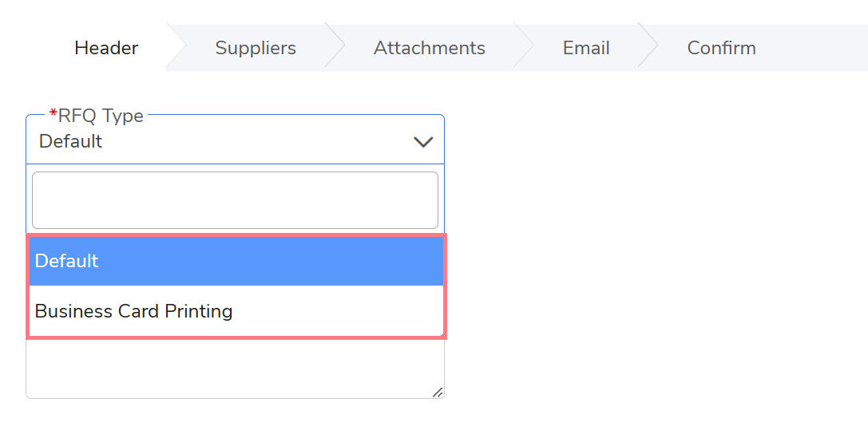The height and width of the screenshot is (422, 868).
Task: Click the arrow separator after Suppliers
Action: (334, 48)
